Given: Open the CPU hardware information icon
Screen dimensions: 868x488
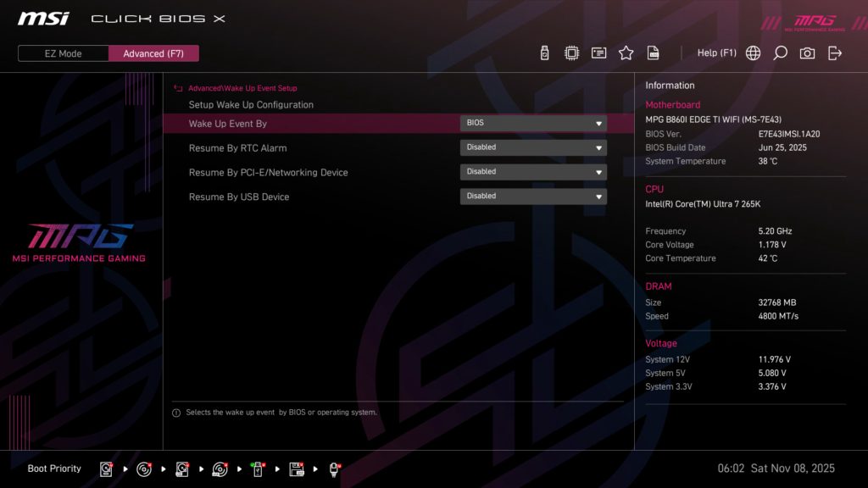Looking at the screenshot, I should point(571,52).
